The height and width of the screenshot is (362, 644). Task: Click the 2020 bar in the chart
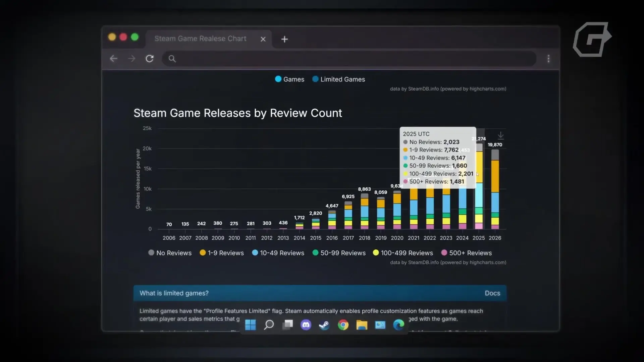click(397, 210)
